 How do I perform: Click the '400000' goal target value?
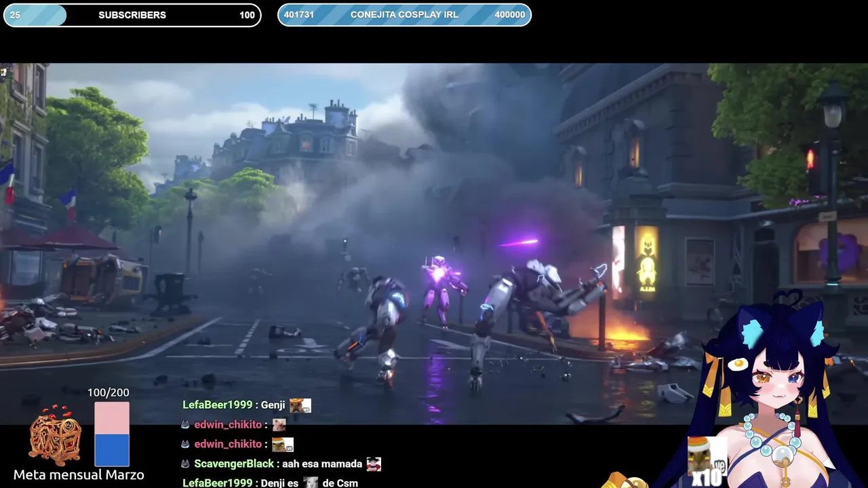pos(509,15)
